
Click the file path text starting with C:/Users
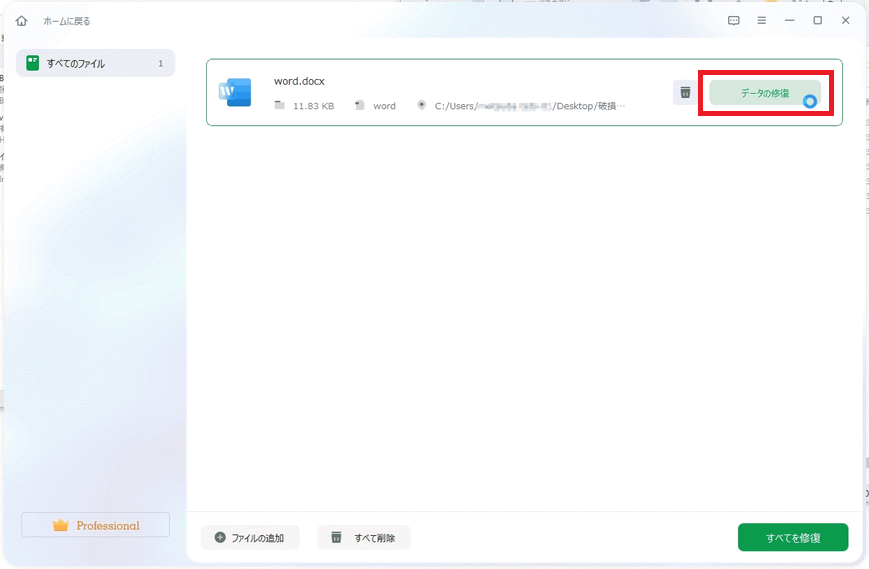click(x=530, y=105)
